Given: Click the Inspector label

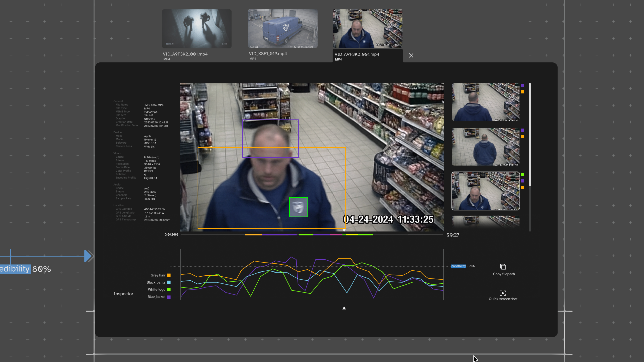Looking at the screenshot, I should point(123,294).
